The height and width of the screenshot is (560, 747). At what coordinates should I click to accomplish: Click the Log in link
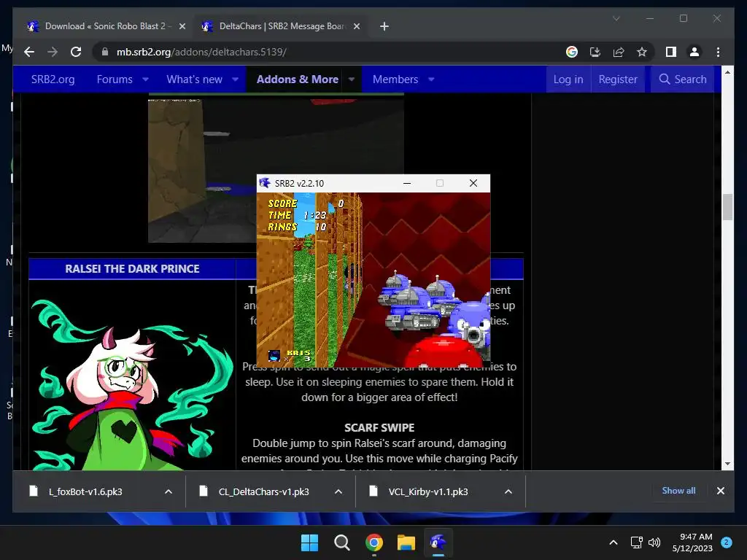568,79
